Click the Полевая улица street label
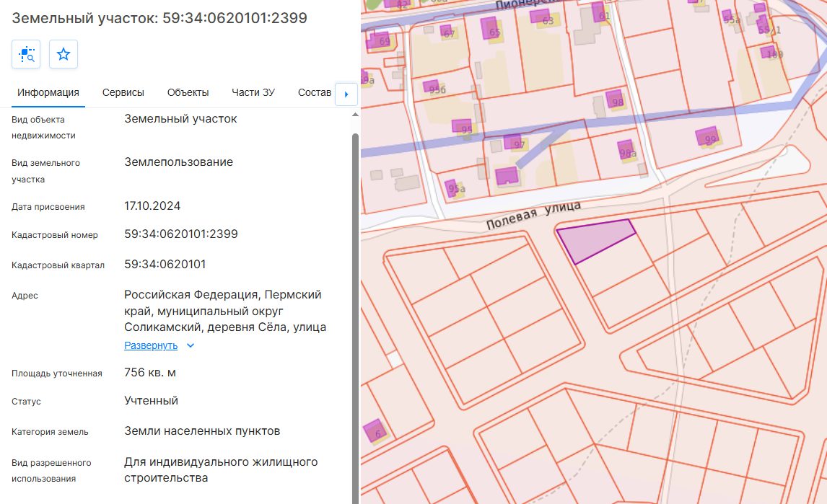This screenshot has width=827, height=504. [533, 215]
